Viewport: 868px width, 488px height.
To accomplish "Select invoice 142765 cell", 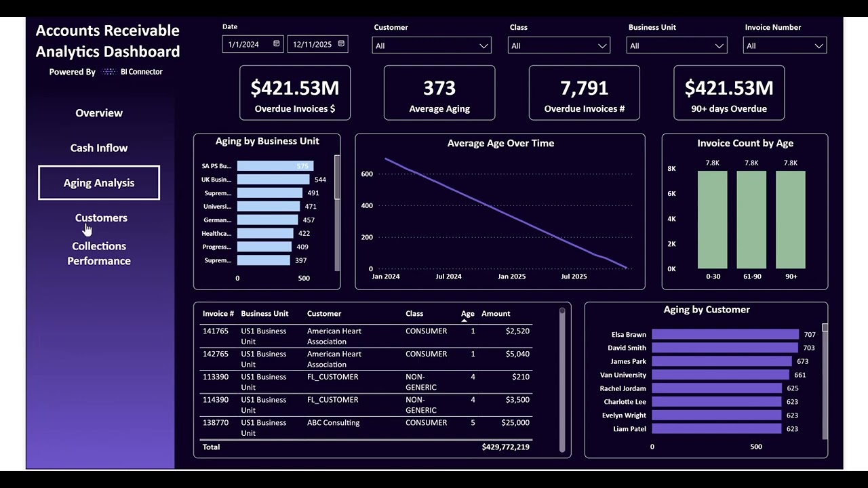I will pyautogui.click(x=216, y=354).
